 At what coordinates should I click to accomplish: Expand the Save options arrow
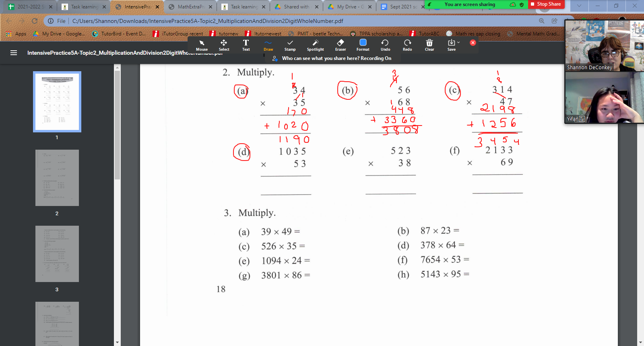(x=458, y=42)
